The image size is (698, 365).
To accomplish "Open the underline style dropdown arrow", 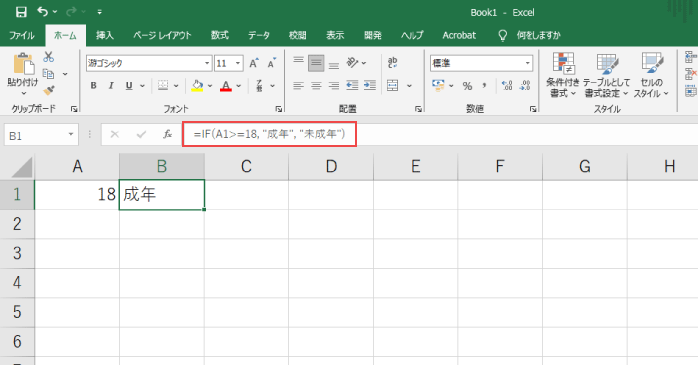I will [142, 85].
